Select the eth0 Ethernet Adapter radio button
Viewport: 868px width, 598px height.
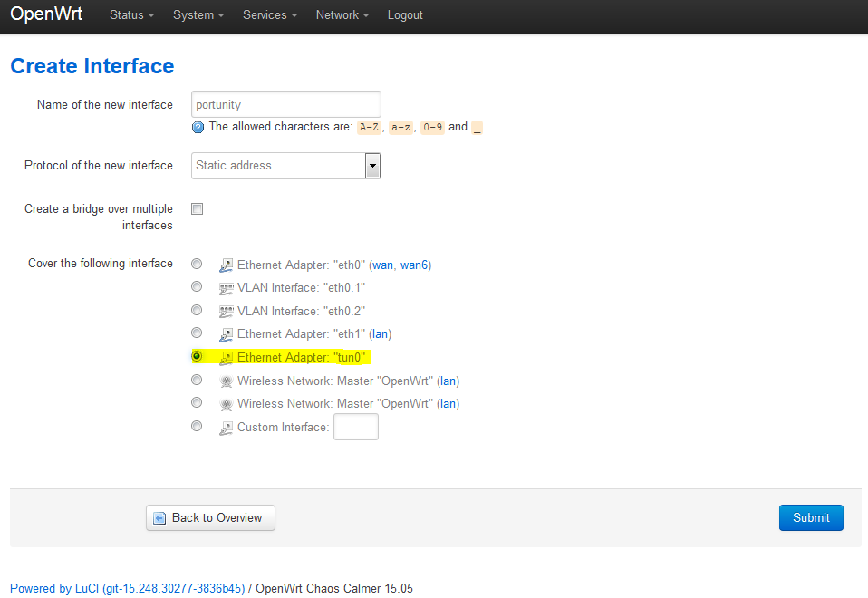(197, 264)
